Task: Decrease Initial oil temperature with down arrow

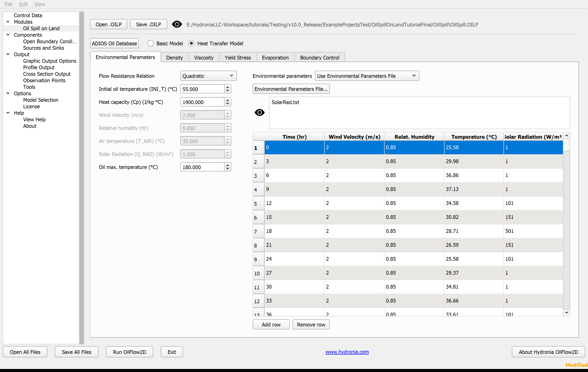Action: click(x=228, y=91)
